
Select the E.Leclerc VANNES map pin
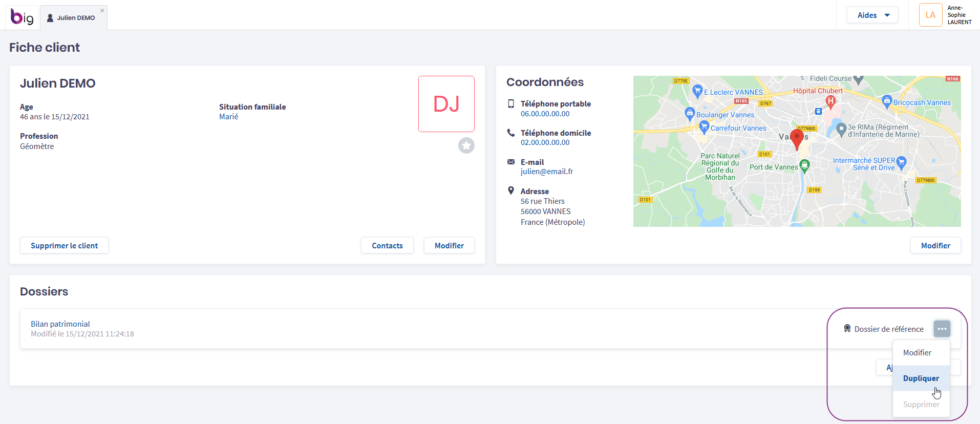pos(697,92)
